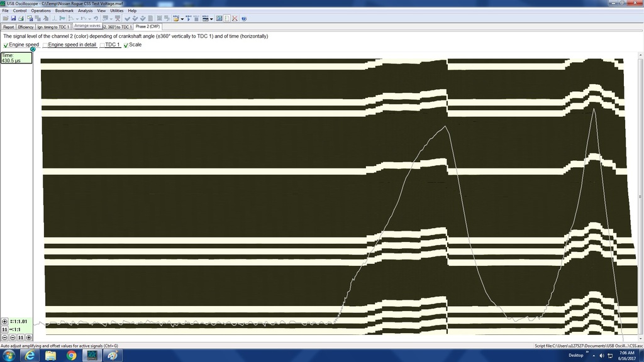
Task: Print the report using the Print toolbar icon
Action: [21, 18]
